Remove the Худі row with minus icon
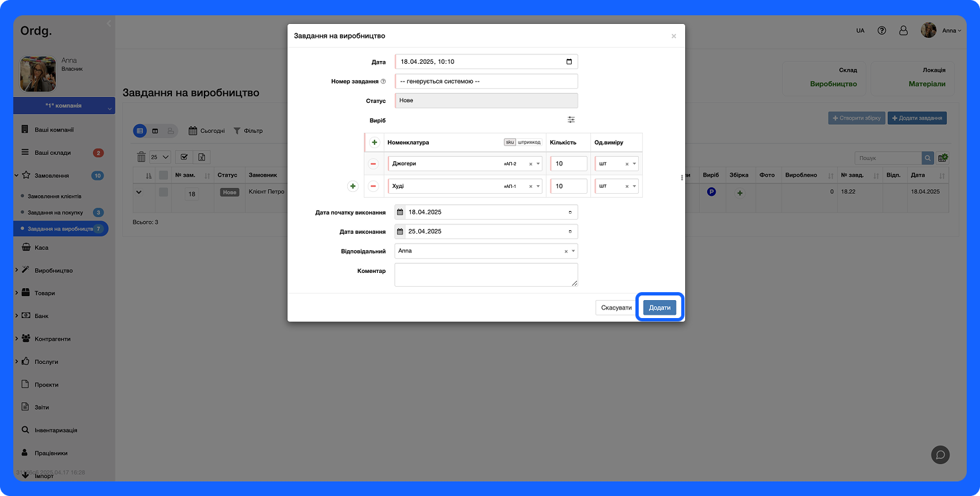Viewport: 980px width, 496px height. click(x=373, y=187)
